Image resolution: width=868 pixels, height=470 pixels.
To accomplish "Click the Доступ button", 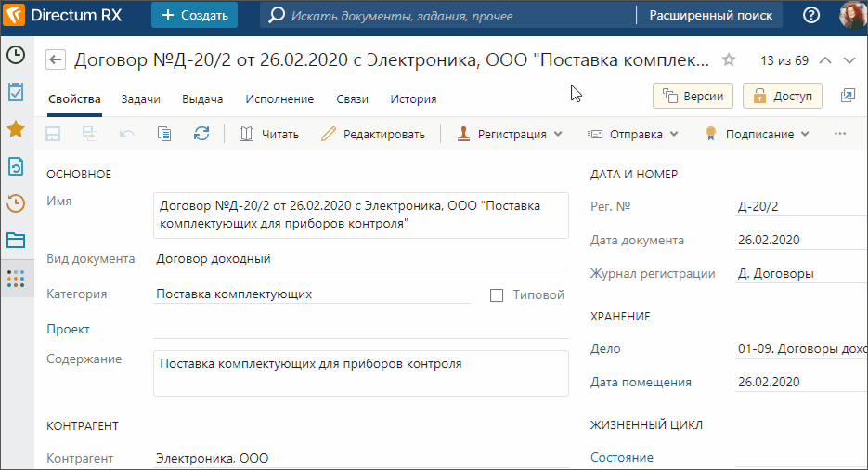I will (783, 96).
